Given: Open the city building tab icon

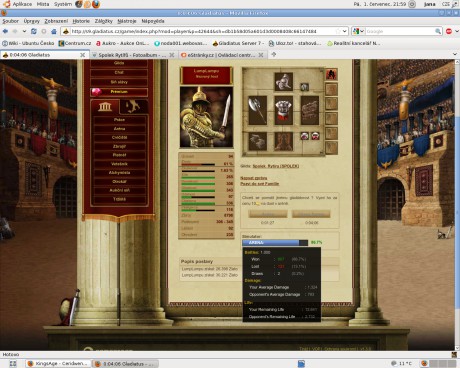Looking at the screenshot, I should coord(105,107).
